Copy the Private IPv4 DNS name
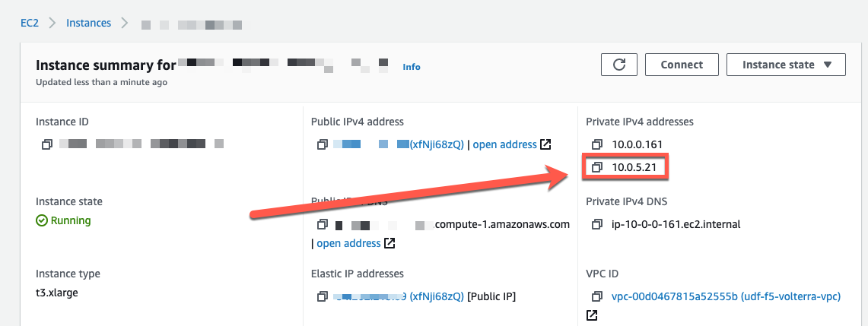Image resolution: width=868 pixels, height=326 pixels. 597,224
